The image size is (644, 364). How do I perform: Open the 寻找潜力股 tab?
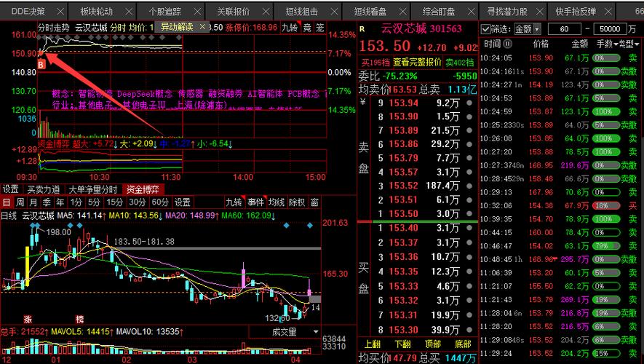tap(507, 12)
